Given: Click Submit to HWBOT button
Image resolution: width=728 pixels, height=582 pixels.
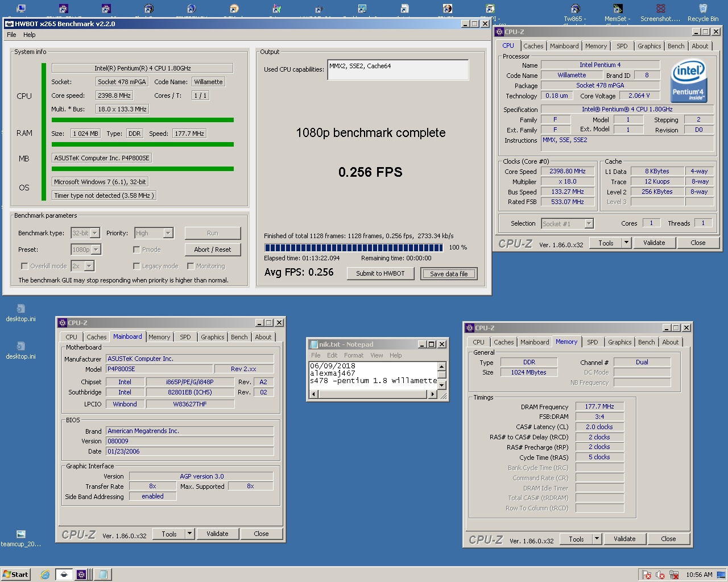Looking at the screenshot, I should coord(380,273).
